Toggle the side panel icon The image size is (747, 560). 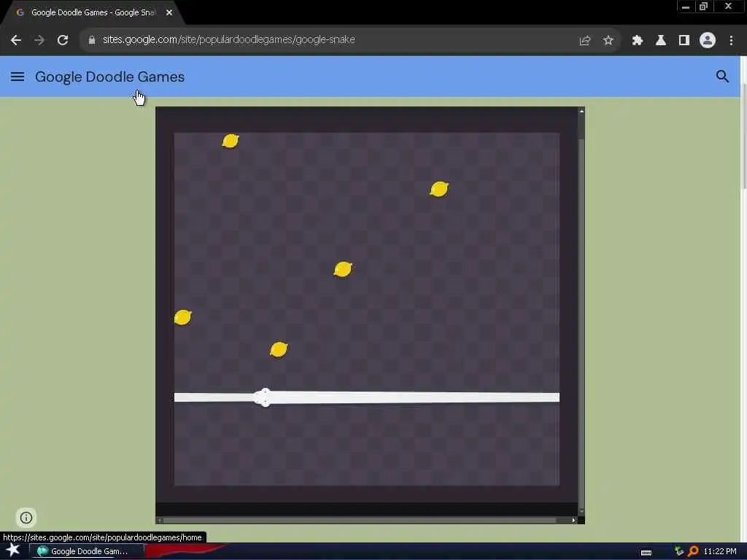[684, 41]
